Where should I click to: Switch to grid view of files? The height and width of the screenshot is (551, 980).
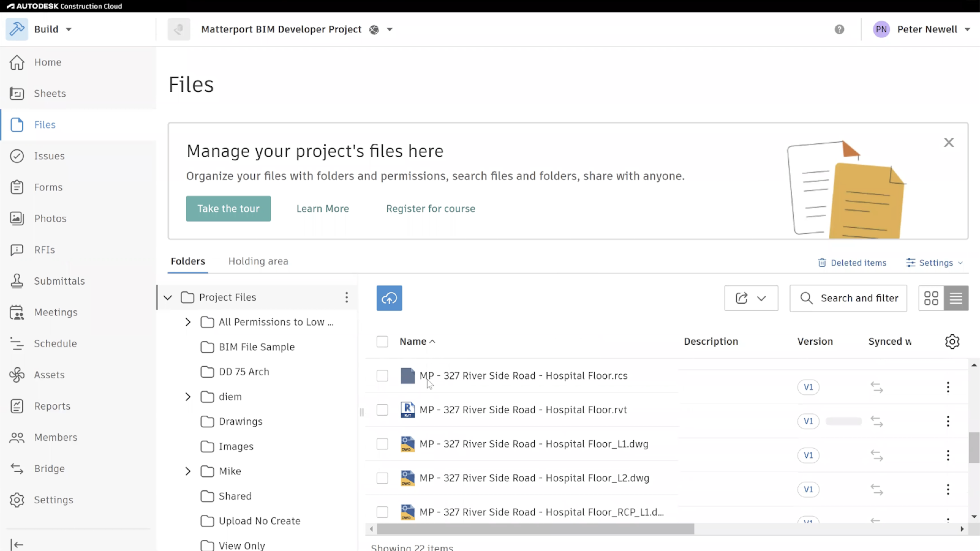(x=931, y=298)
